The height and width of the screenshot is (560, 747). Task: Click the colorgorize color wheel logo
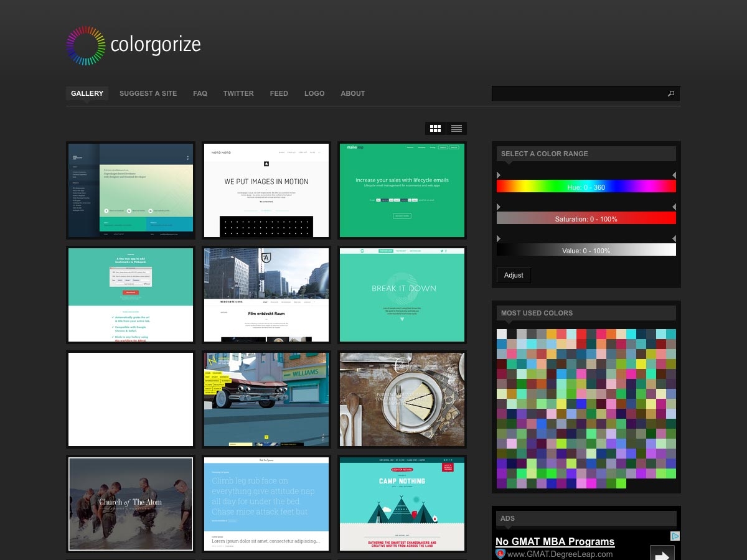[86, 45]
